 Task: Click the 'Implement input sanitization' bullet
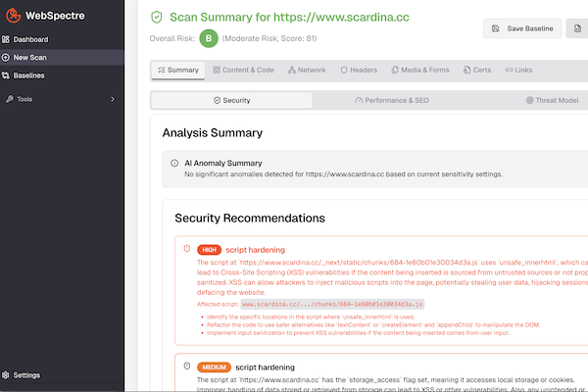pos(358,333)
